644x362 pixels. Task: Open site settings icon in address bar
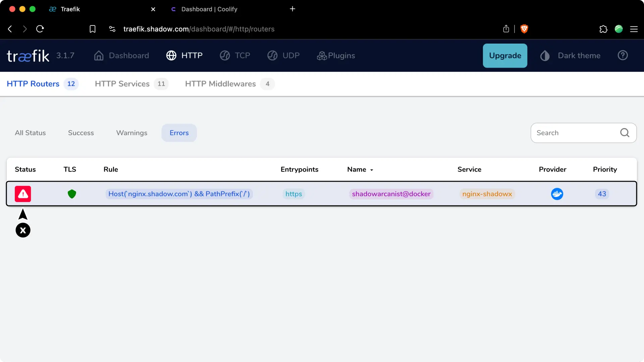(x=112, y=29)
